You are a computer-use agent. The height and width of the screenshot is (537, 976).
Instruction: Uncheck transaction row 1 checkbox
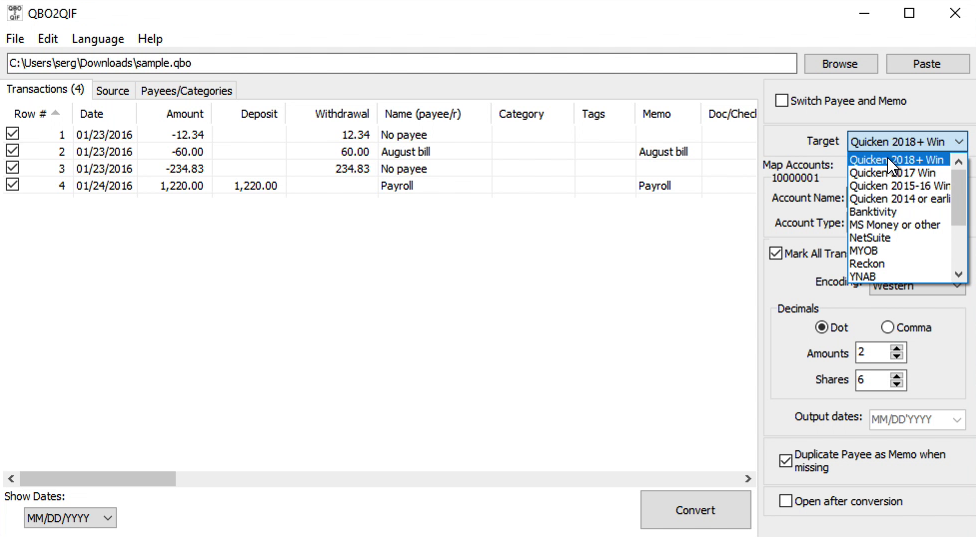tap(12, 134)
